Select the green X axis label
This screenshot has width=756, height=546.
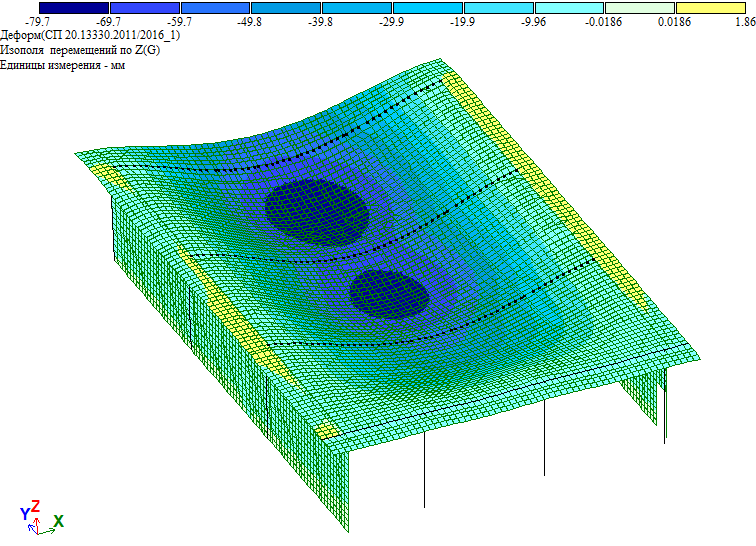(x=59, y=521)
